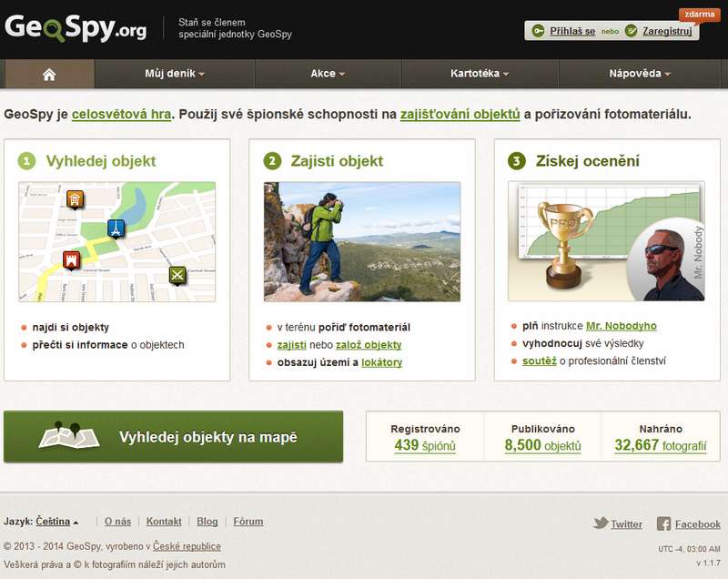The image size is (728, 579).
Task: Click the Eiffel Tower marker on map
Action: 116,229
